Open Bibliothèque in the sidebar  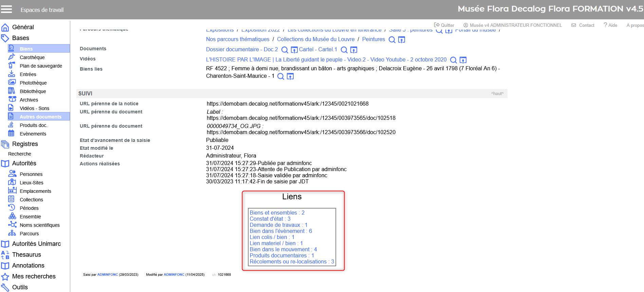coord(33,91)
